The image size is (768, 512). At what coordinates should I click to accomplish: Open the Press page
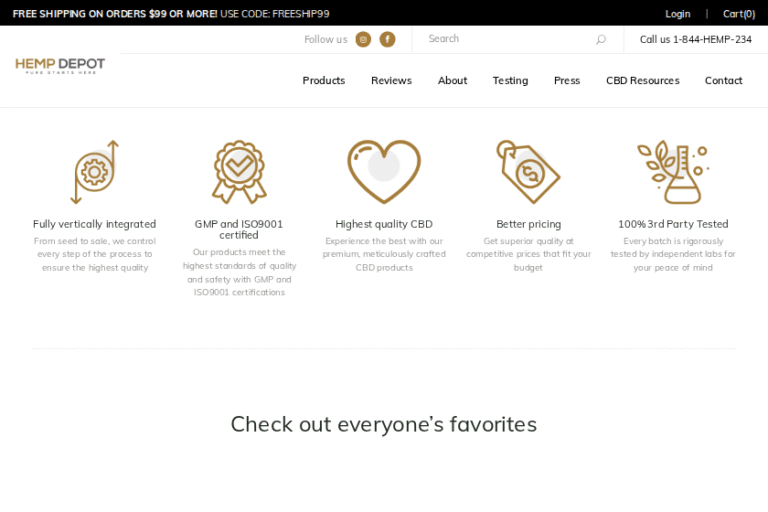(567, 81)
